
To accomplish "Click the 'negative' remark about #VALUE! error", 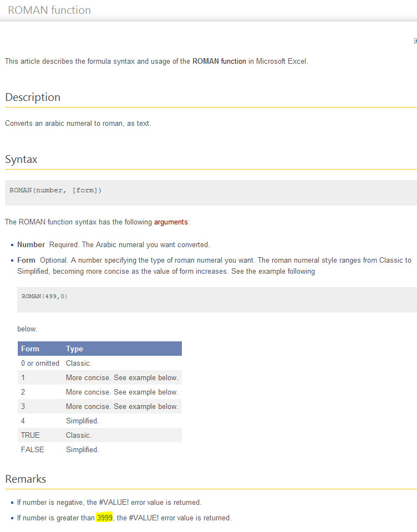I will [x=109, y=503].
